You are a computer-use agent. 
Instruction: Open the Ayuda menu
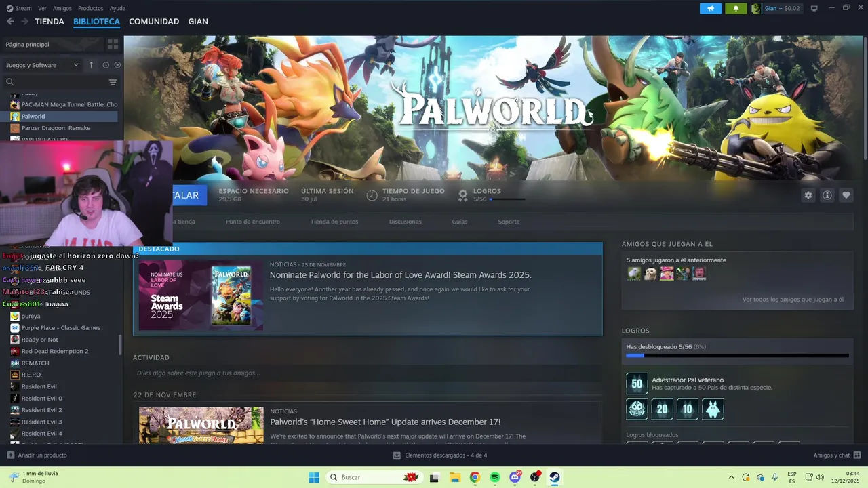(117, 8)
